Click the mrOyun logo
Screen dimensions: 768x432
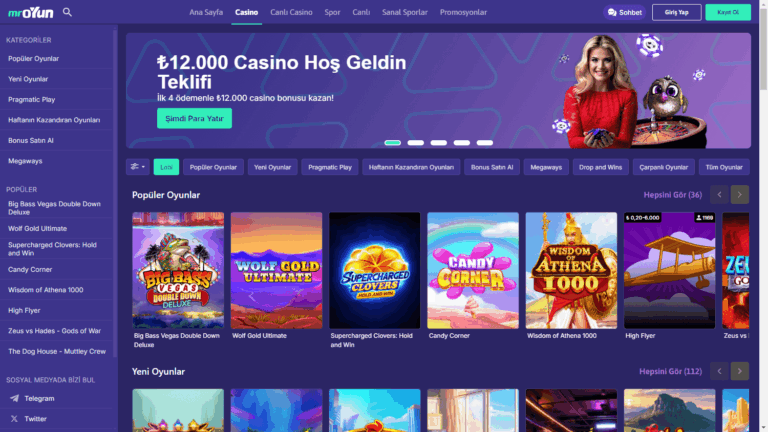coord(30,13)
